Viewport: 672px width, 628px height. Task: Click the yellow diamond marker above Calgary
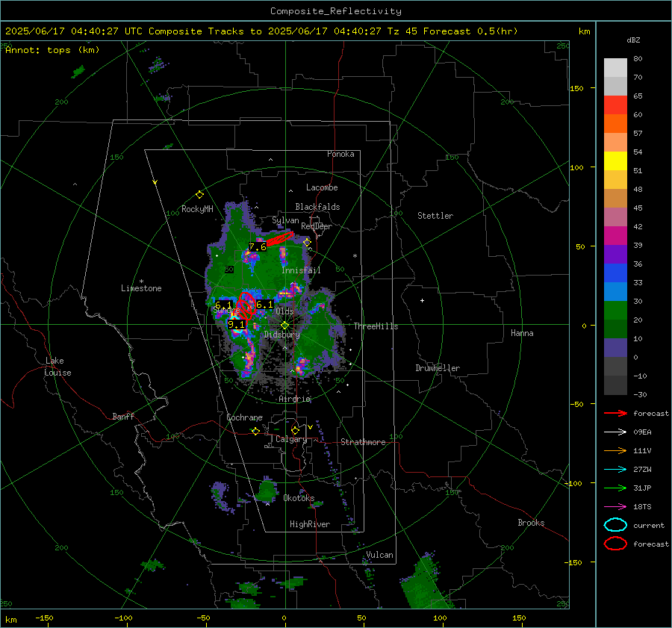pos(295,430)
